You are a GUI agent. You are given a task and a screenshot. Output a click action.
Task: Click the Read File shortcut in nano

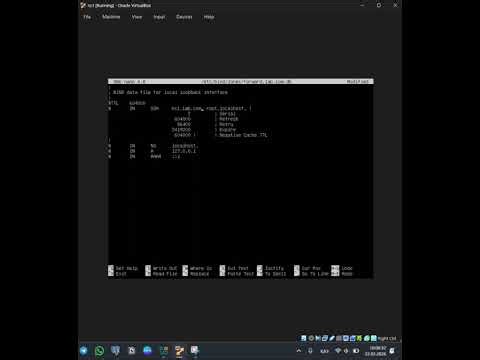(161, 274)
